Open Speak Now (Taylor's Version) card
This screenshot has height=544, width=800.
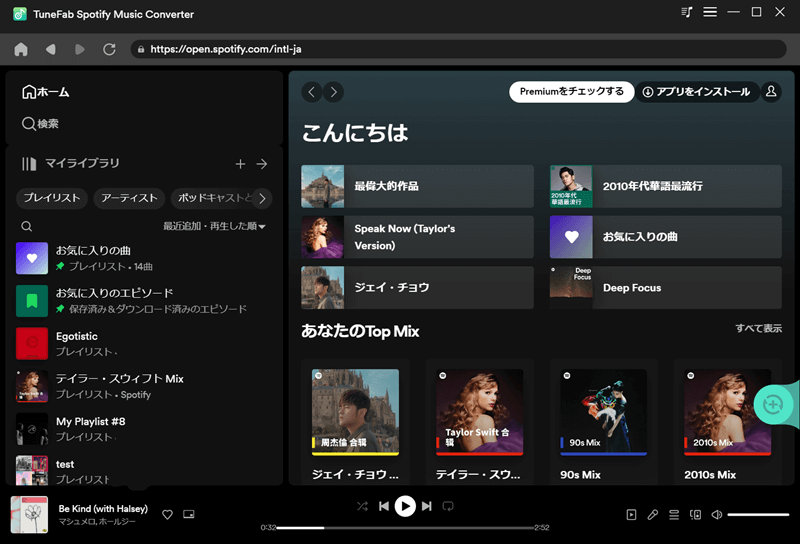[417, 237]
